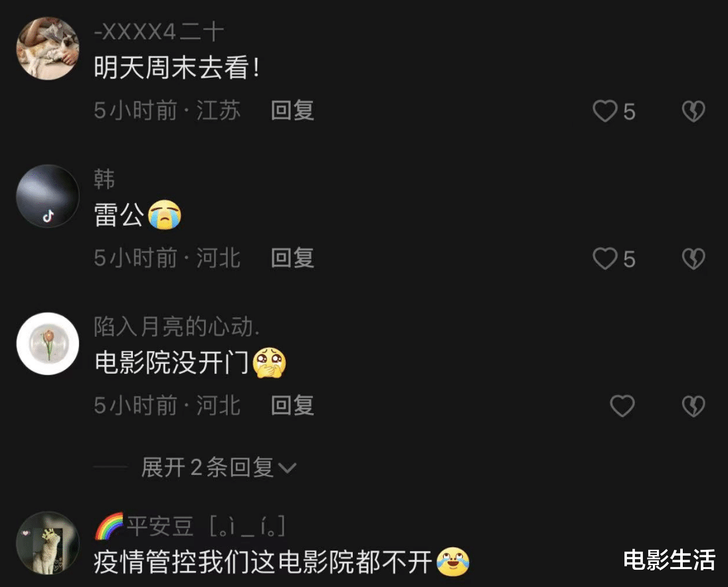Open 韩's dark TikTok-logo avatar

coord(48,196)
